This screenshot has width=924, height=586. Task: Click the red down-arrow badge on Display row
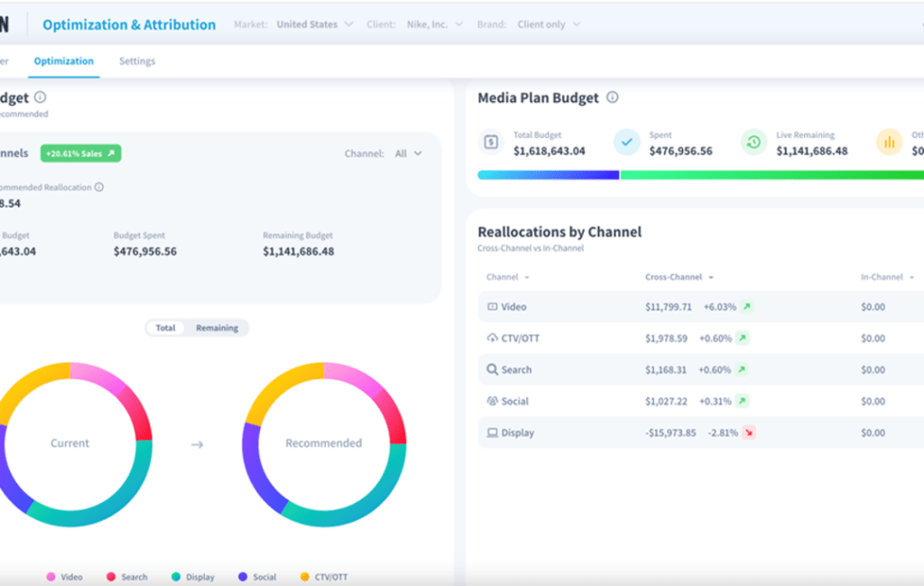point(748,433)
